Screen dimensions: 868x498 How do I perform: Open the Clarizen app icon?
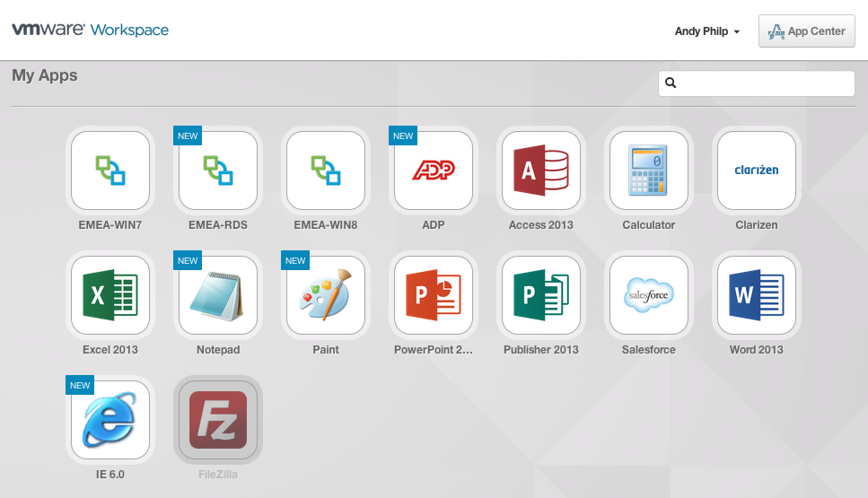[756, 170]
